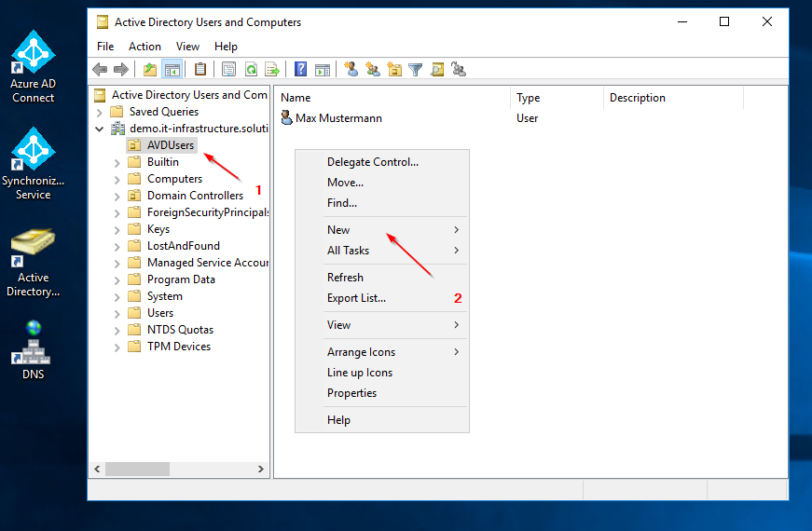Go up one level with folder icon
The width and height of the screenshot is (812, 531).
pyautogui.click(x=150, y=69)
